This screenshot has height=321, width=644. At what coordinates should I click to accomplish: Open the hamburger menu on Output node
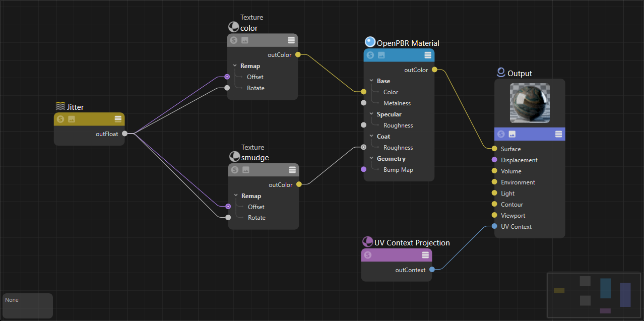pos(558,134)
